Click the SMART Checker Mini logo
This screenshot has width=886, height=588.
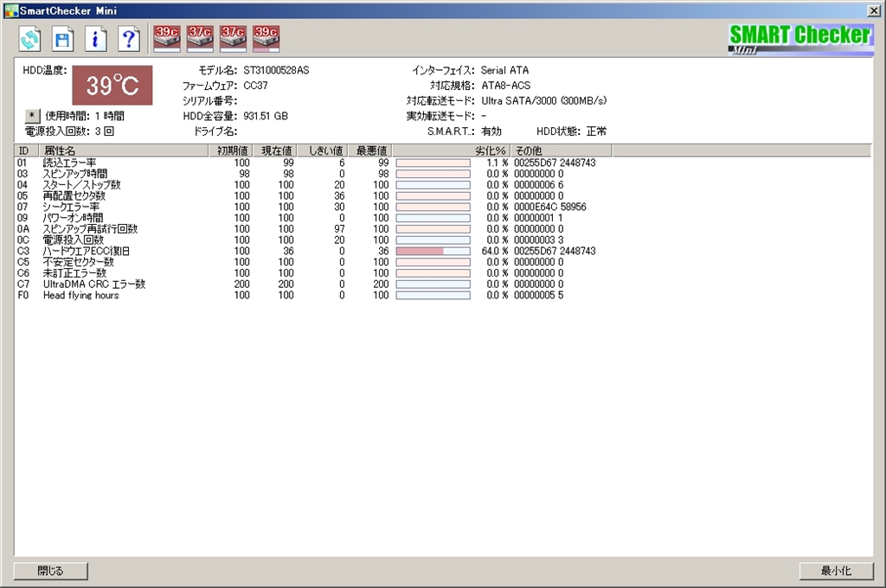tap(800, 40)
